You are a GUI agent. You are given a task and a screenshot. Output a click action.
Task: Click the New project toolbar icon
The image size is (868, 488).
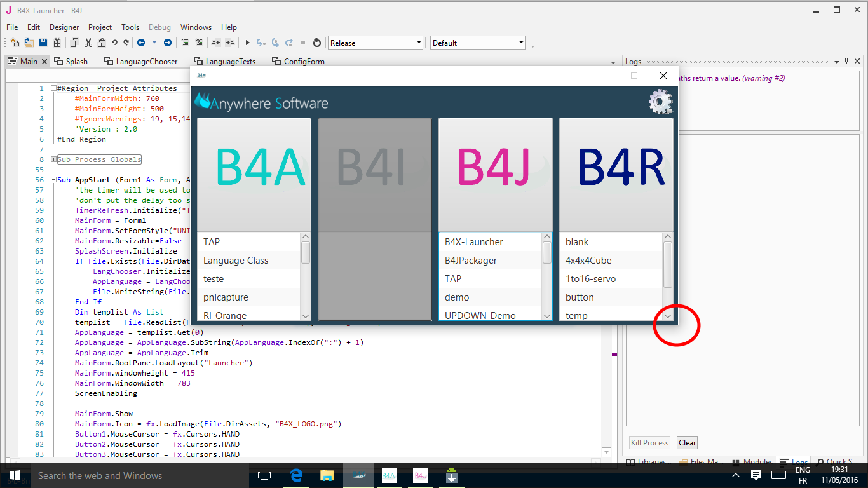click(x=15, y=43)
